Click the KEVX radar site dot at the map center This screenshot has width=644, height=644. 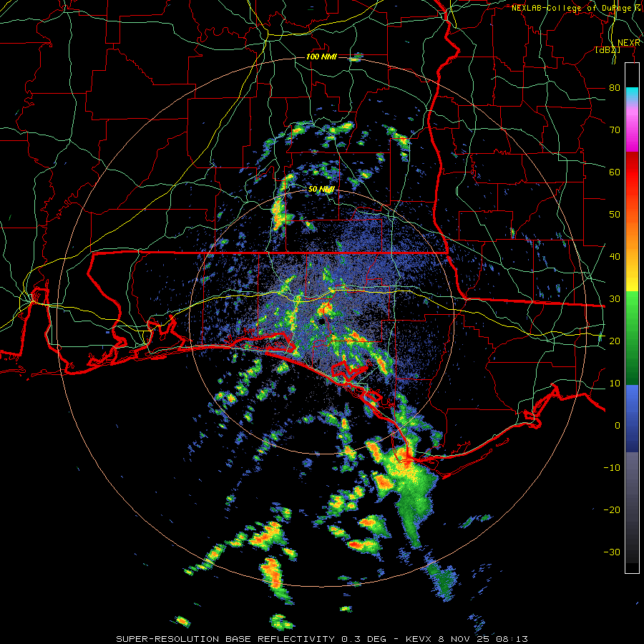coord(323,321)
